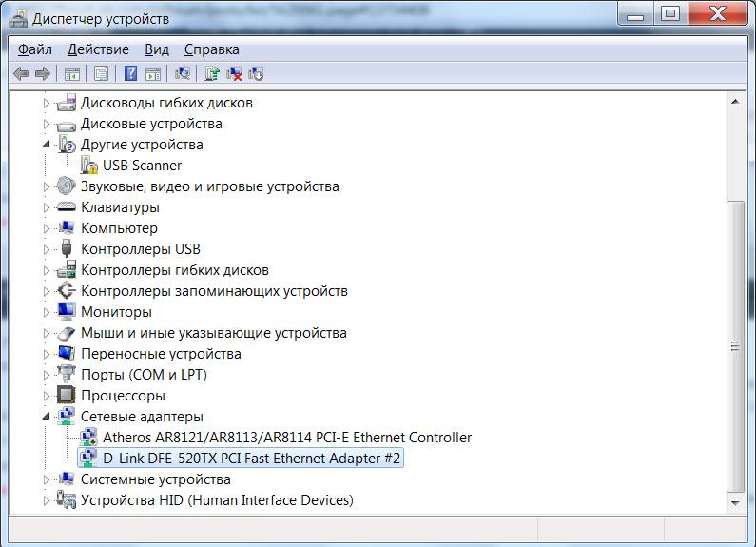Click the Monitors category icon
The width and height of the screenshot is (756, 547).
pos(66,312)
